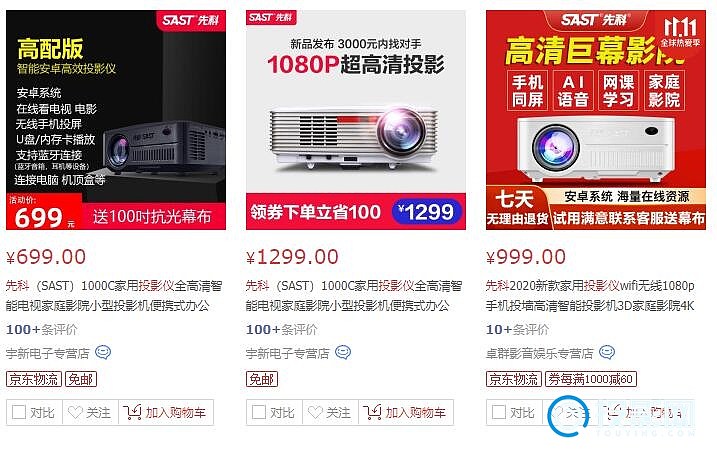Image resolution: width=717 pixels, height=460 pixels.
Task: Open chat icon for second 宇新电子专营店
Action: [343, 353]
